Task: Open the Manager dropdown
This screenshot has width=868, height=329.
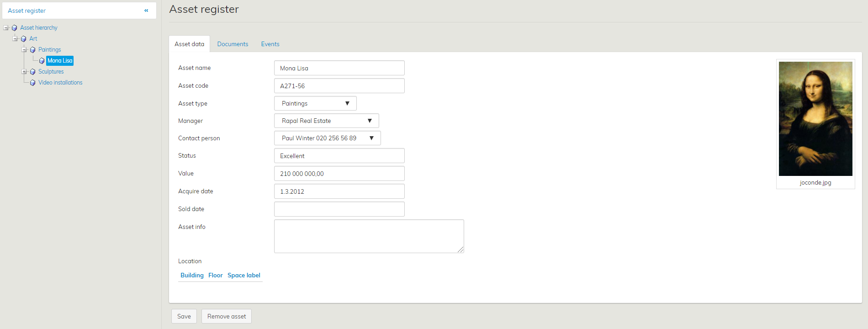Action: click(326, 121)
